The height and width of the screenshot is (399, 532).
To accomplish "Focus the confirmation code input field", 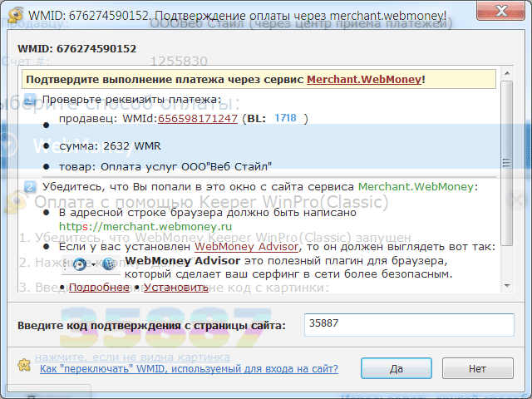I will (409, 325).
